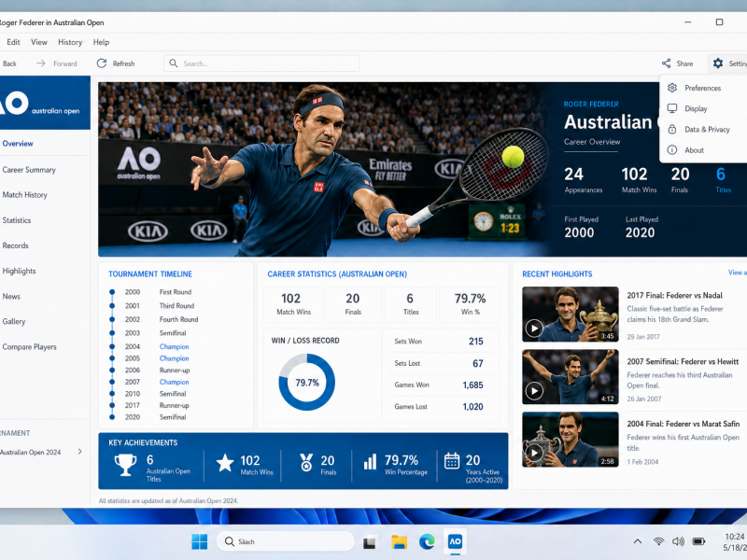
Task: Click the Forward arrow icon
Action: click(x=41, y=63)
